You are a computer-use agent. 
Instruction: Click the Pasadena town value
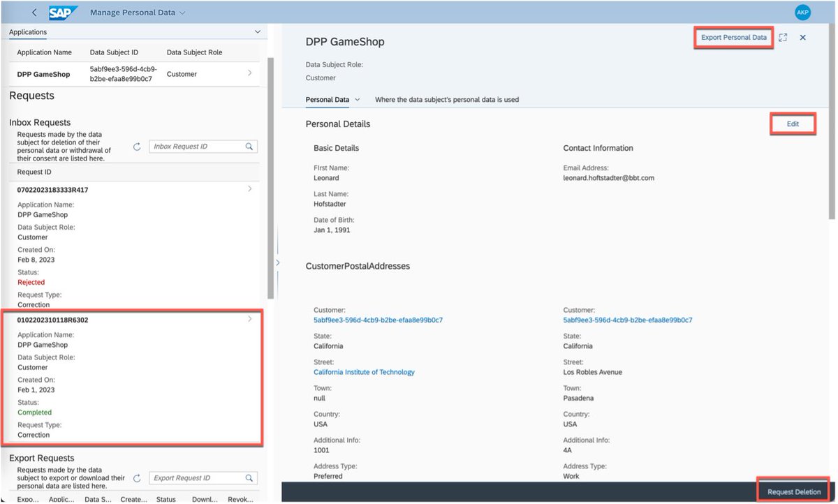578,399
